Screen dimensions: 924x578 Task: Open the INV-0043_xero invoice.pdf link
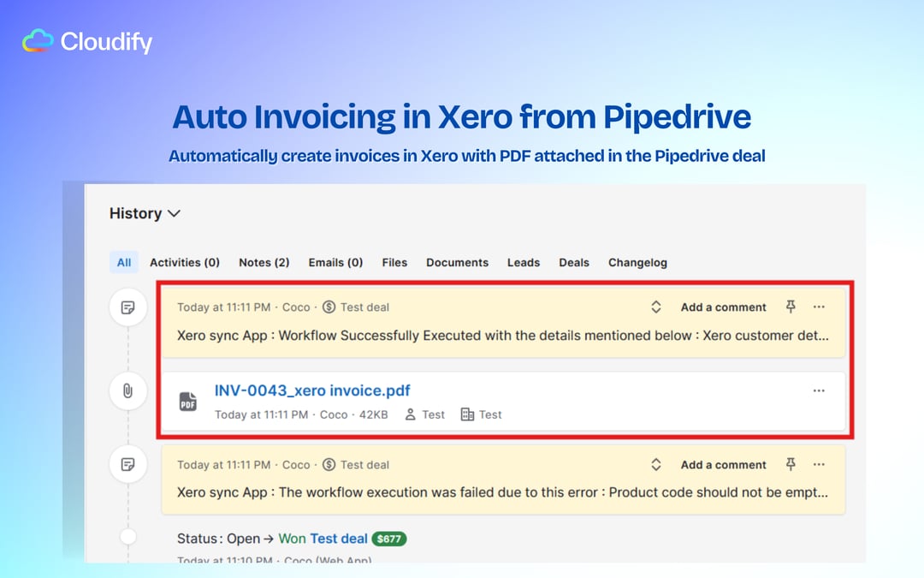[x=312, y=390]
